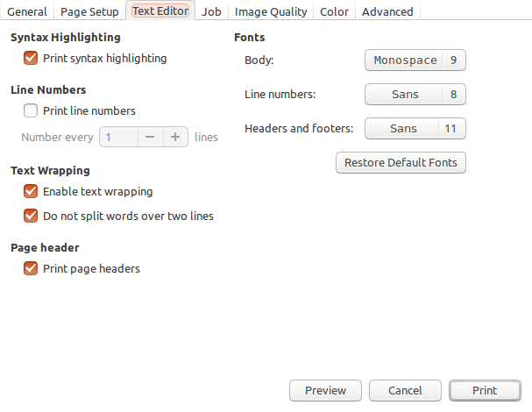Open the Image Quality tab
Screen dimensions: 532x412
coord(271,11)
